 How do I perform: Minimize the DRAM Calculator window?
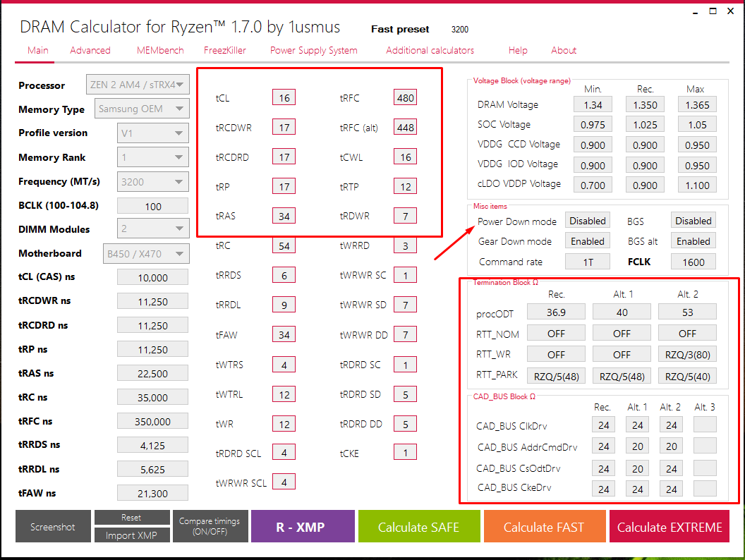coord(695,11)
